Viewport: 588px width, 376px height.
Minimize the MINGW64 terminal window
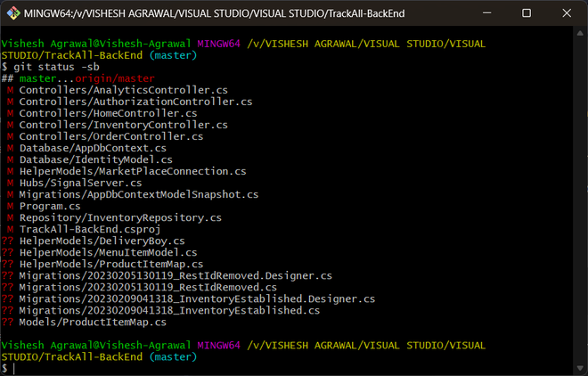pyautogui.click(x=486, y=13)
